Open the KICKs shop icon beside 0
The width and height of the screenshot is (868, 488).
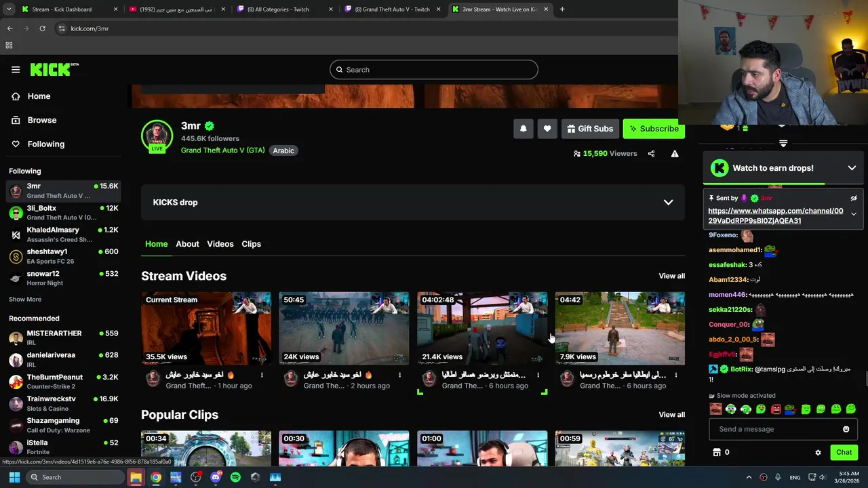717,452
